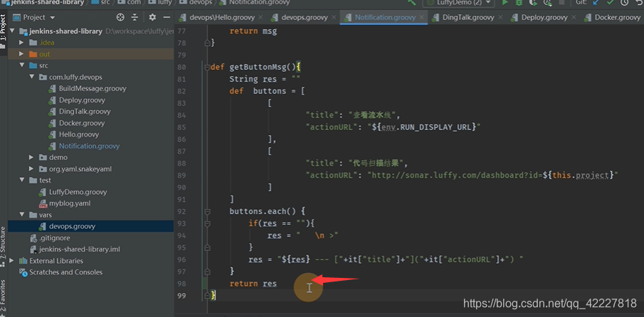Select BuildMessage.groovy in project tree
The image size is (644, 317).
coord(93,89)
